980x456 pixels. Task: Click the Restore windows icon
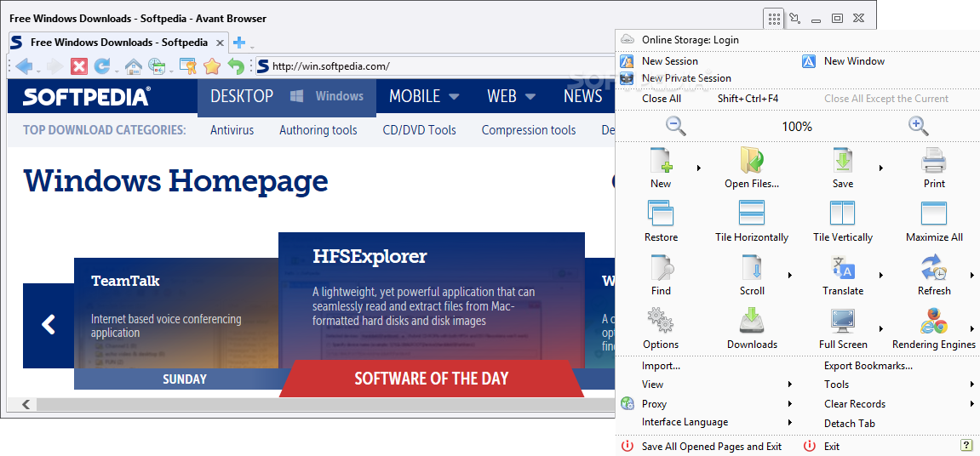661,213
